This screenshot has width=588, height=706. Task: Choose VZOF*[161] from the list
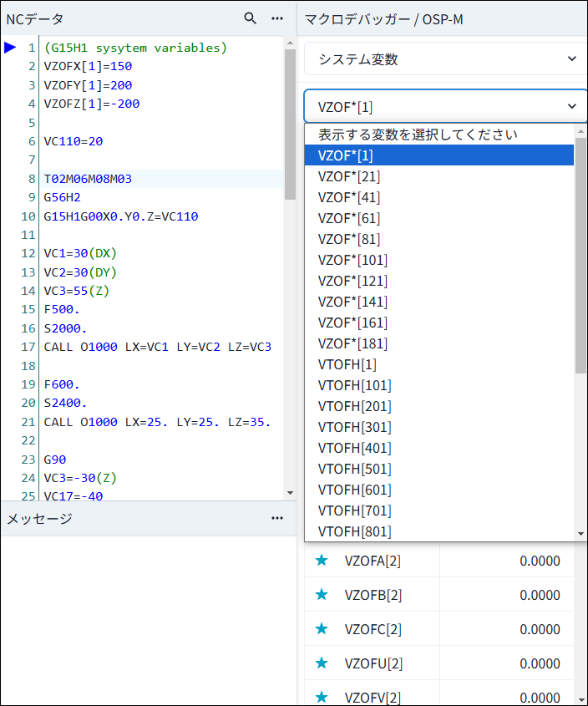pyautogui.click(x=439, y=323)
